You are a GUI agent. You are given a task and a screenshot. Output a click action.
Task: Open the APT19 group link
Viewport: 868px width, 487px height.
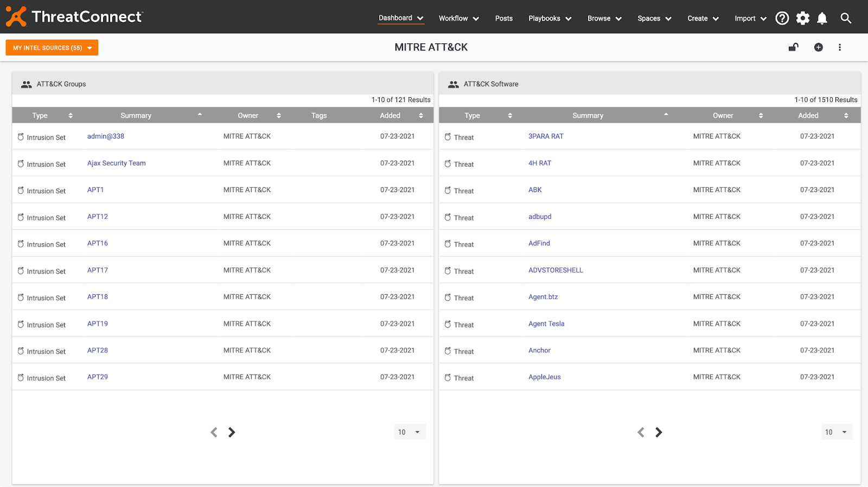click(98, 324)
